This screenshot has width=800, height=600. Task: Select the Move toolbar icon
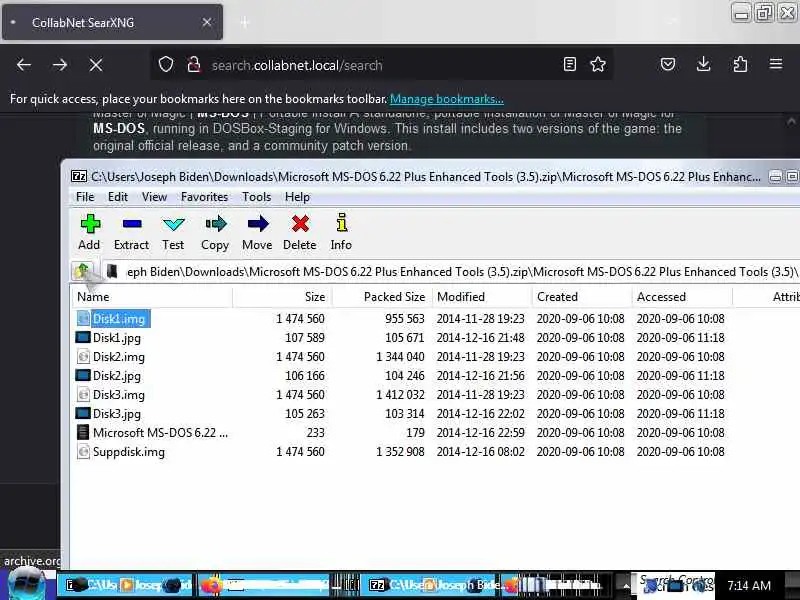(257, 232)
